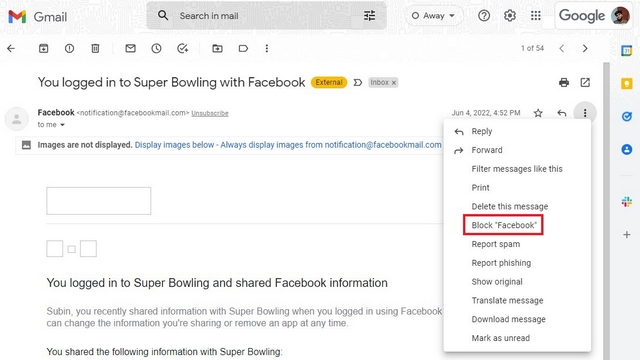640x360 pixels.
Task: Open Google Keep in side panel
Action: click(627, 84)
